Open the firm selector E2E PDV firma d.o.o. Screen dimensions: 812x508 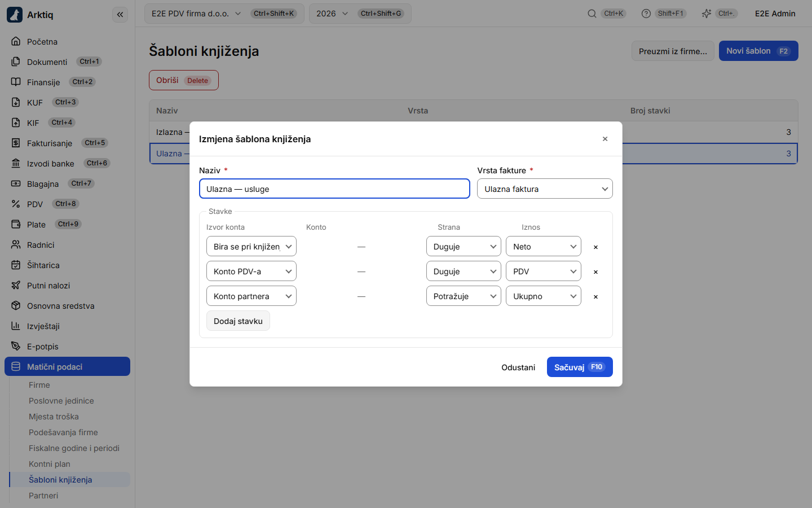point(224,14)
